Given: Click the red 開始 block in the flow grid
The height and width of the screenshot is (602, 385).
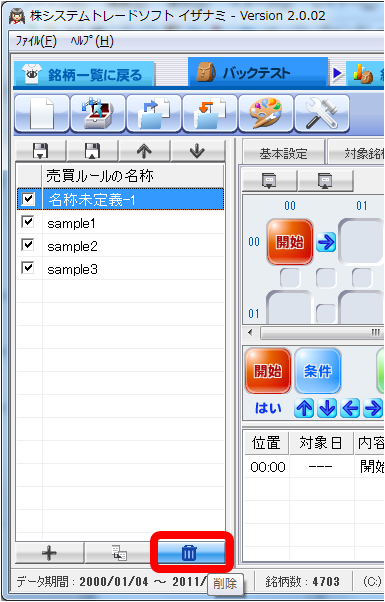Looking at the screenshot, I should pos(290,242).
